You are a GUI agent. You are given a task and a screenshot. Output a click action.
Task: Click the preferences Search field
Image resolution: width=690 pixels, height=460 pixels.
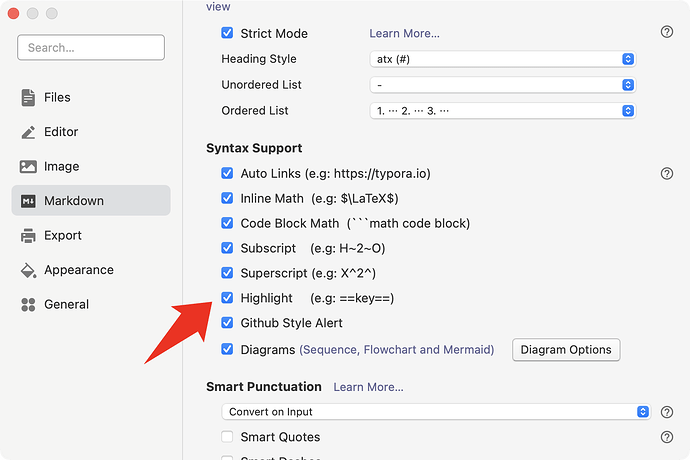91,48
